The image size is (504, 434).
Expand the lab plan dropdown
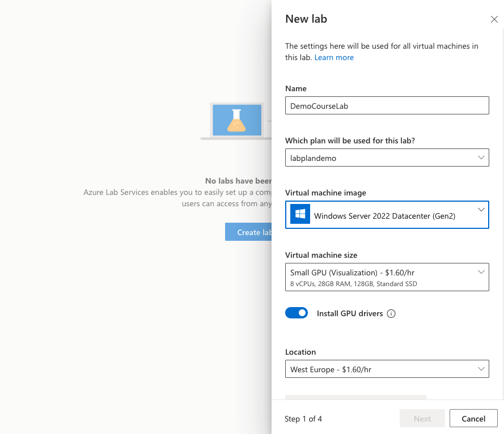point(387,158)
